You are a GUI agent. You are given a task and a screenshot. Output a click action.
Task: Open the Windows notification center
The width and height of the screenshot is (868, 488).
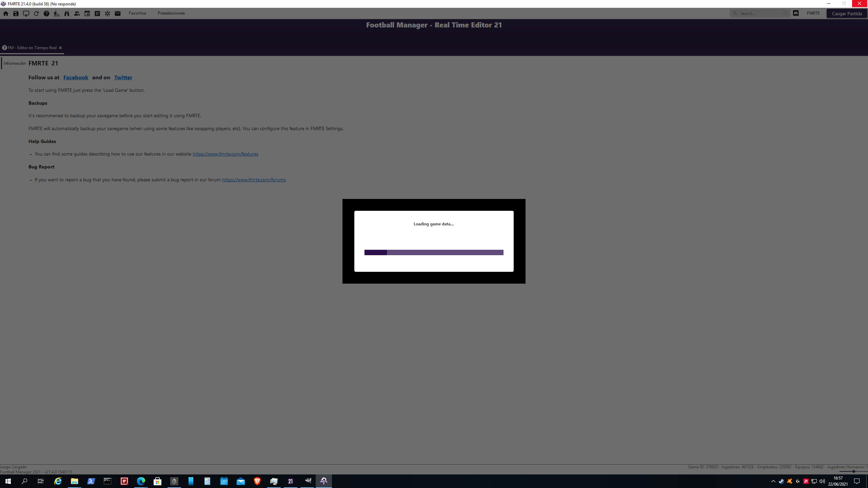857,481
